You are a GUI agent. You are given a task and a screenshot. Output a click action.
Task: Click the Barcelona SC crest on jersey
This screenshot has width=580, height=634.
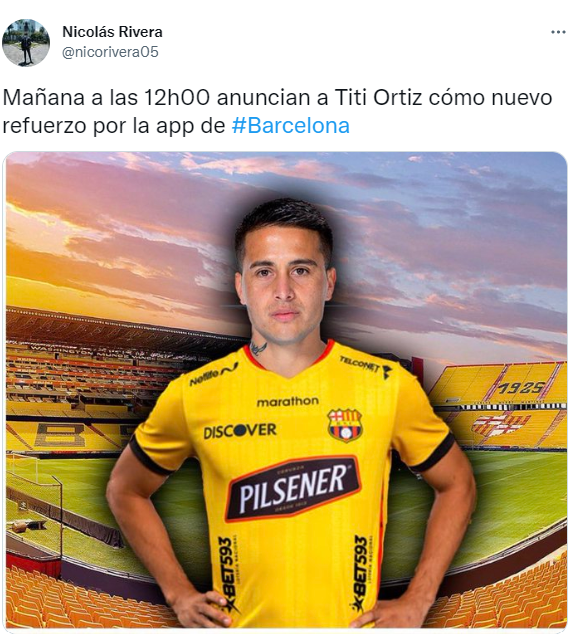pyautogui.click(x=344, y=425)
